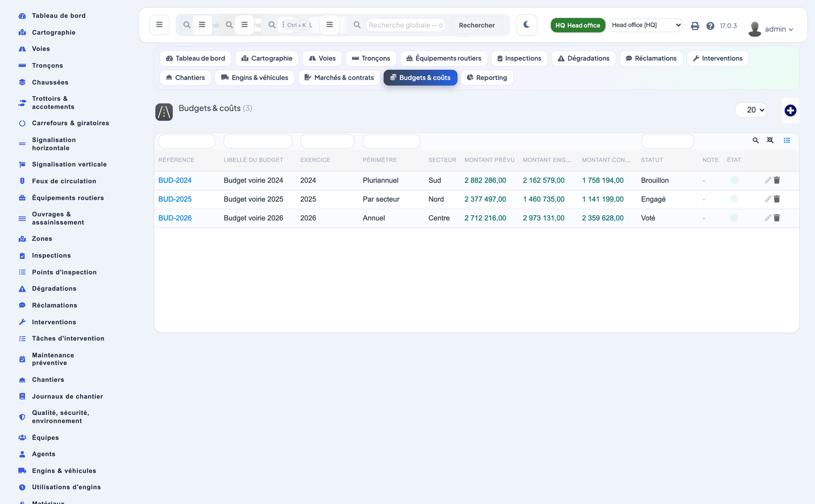This screenshot has height=504, width=815.
Task: Toggle the sidebar with the leftmost hamburger button
Action: tap(160, 25)
